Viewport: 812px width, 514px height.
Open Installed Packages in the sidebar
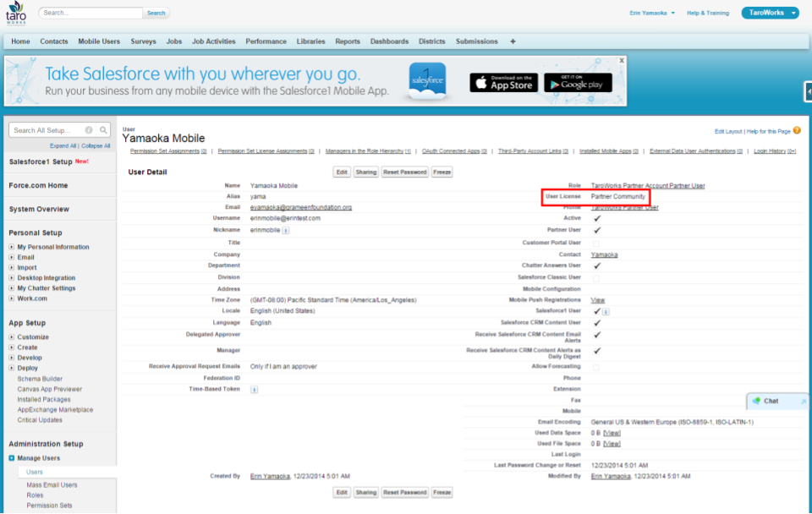pyautogui.click(x=44, y=400)
